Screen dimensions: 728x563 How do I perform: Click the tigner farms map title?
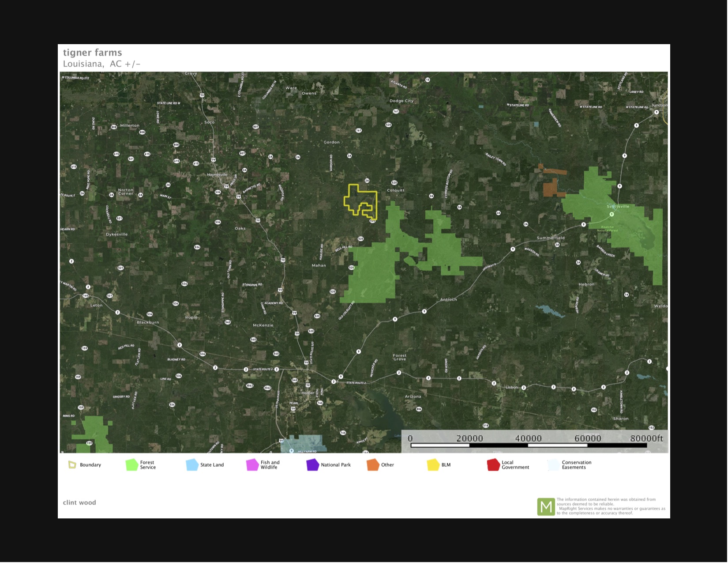pyautogui.click(x=92, y=53)
